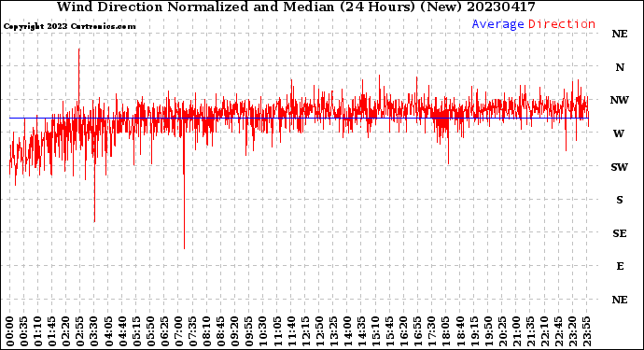The width and height of the screenshot is (644, 350).
Task: Click the 11:40 time axis label
Action: tap(291, 331)
